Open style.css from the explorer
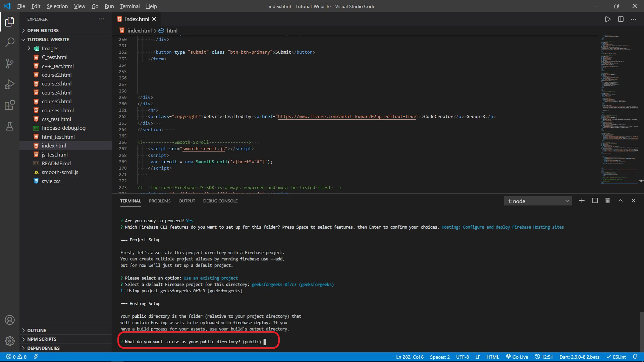644x362 pixels. [51, 181]
